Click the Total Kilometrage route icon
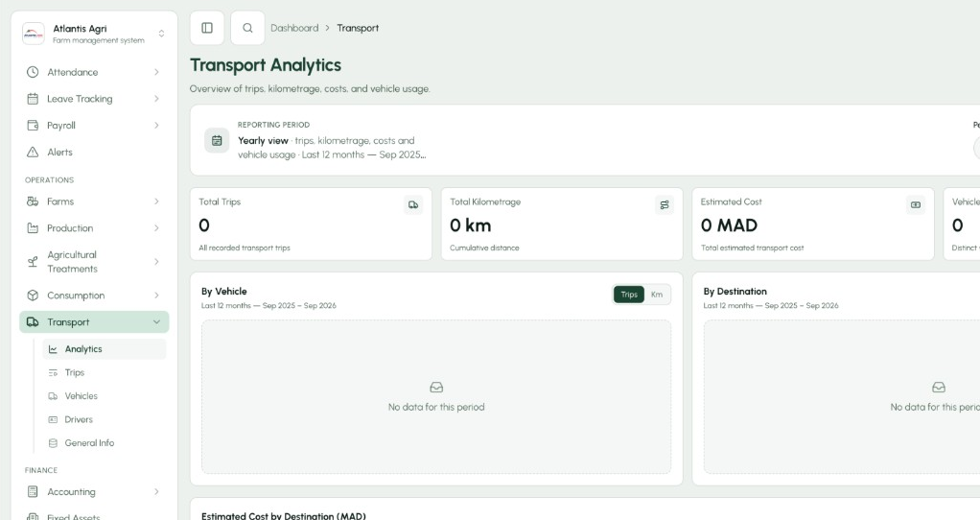Screen dimensions: 980x520 tap(665, 205)
